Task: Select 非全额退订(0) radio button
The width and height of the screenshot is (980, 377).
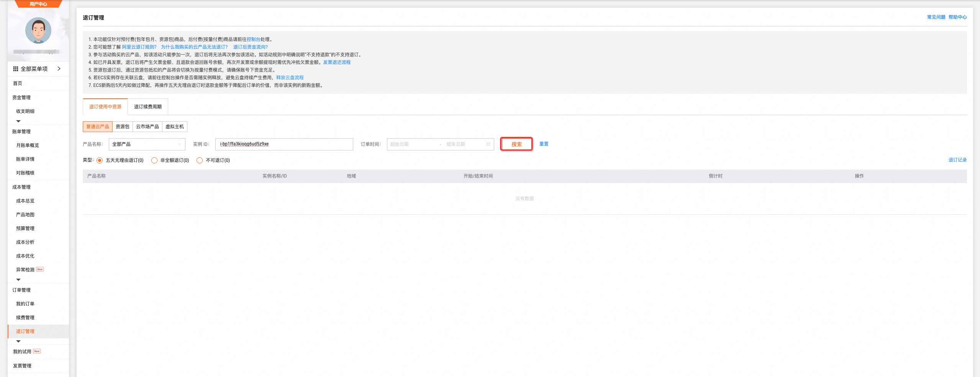Action: pyautogui.click(x=154, y=160)
